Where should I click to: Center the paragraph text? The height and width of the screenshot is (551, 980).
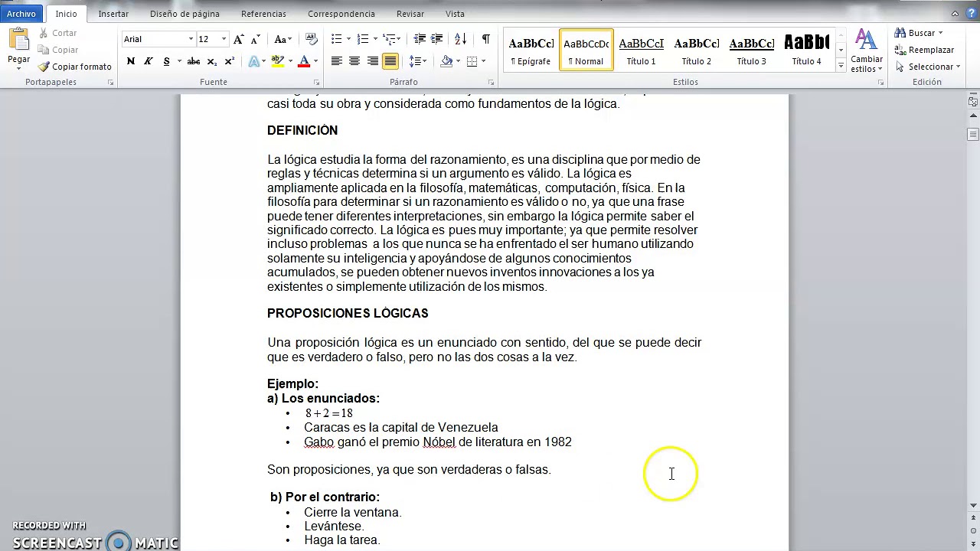pos(354,61)
